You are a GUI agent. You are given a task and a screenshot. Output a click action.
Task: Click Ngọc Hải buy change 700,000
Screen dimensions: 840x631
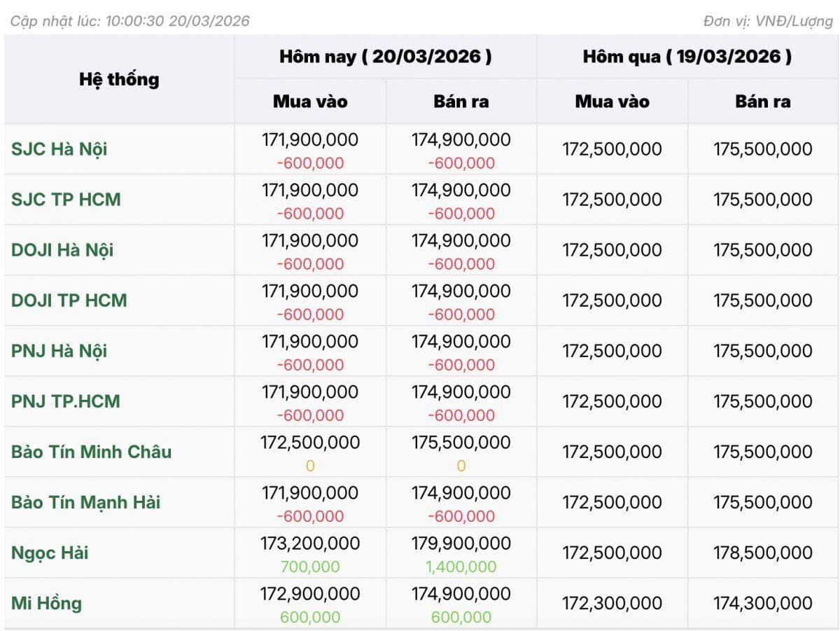(310, 567)
